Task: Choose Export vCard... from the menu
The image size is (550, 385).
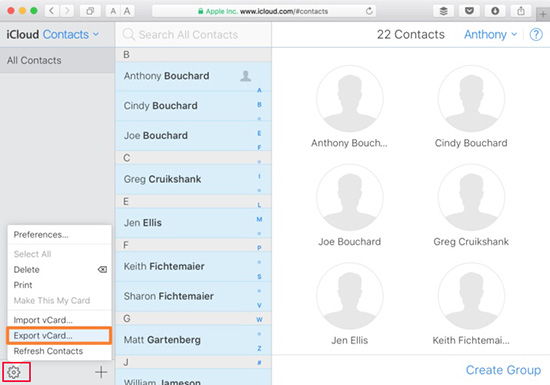Action: pyautogui.click(x=59, y=336)
